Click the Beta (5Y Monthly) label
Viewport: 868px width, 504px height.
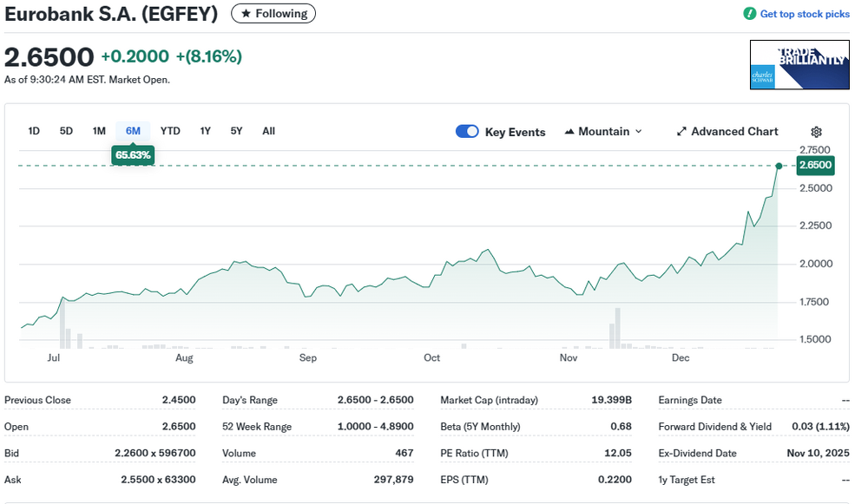tap(481, 427)
